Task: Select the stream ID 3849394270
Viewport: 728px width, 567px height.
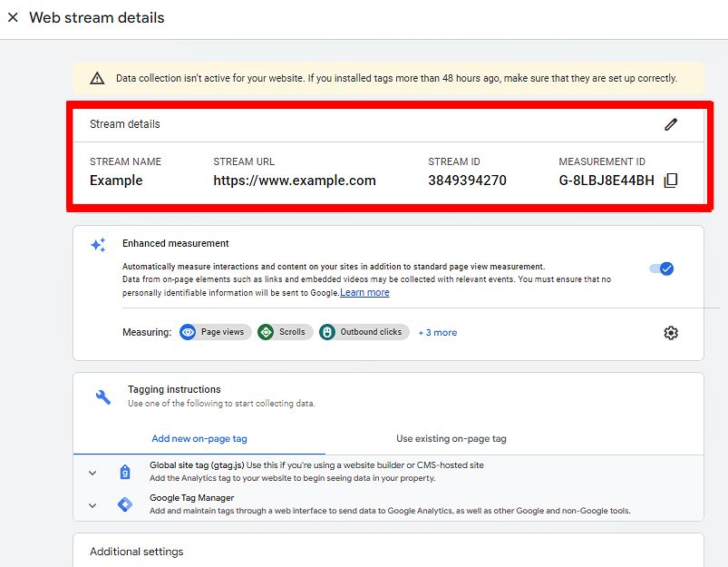Action: (x=467, y=181)
